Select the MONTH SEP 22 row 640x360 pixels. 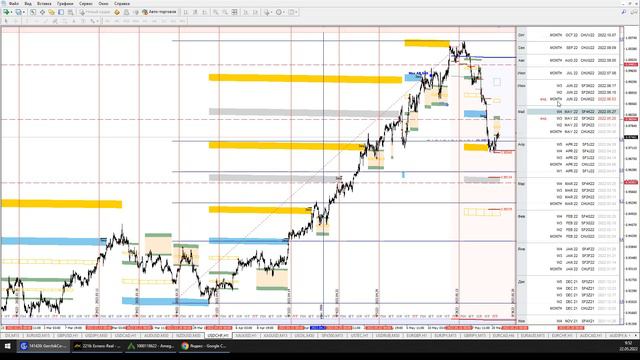tap(573, 48)
